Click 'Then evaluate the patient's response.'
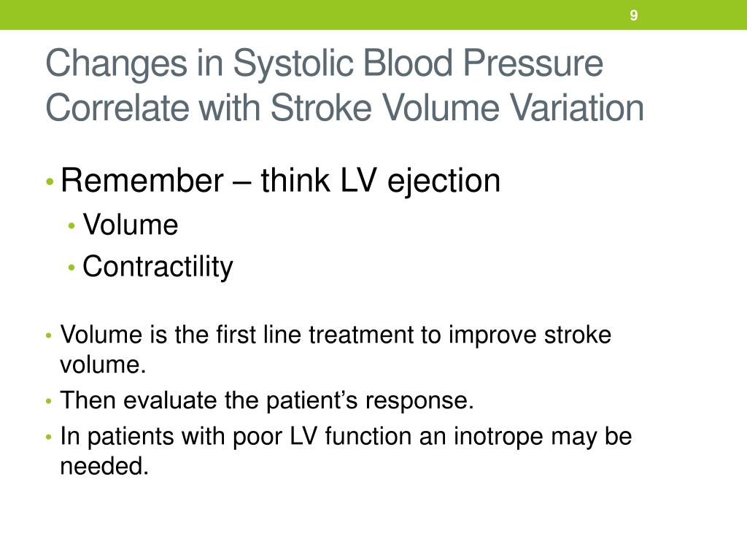Screen dimensions: 747x560 (267, 400)
